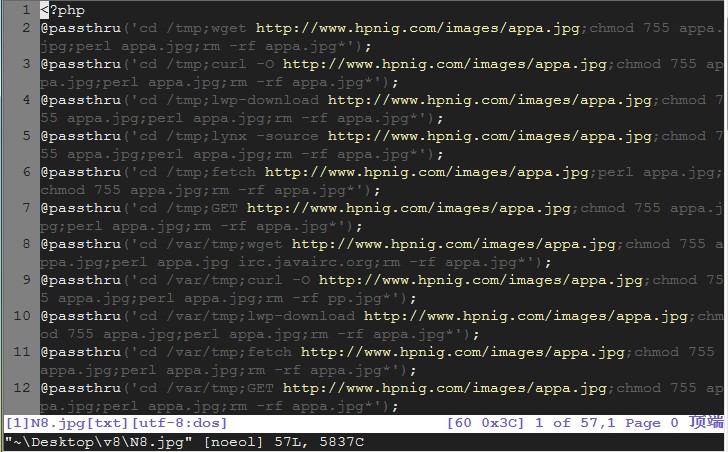Click the hpnig.com URL on line 11
The image size is (728, 452).
point(463,353)
